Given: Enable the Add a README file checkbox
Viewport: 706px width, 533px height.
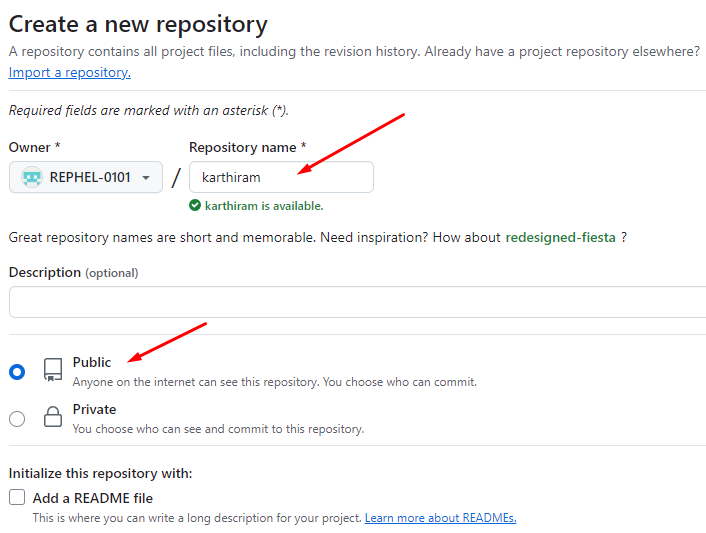Looking at the screenshot, I should tap(17, 497).
